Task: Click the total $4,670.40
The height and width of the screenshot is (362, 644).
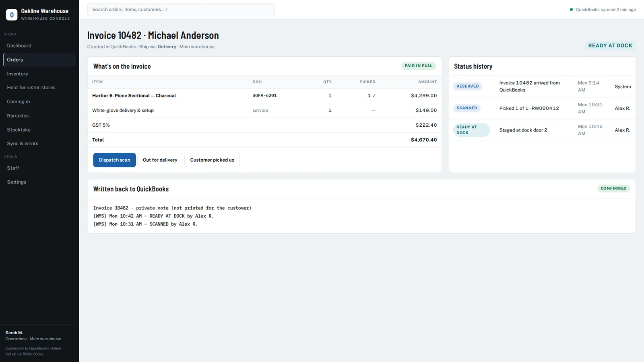Action: 424,140
